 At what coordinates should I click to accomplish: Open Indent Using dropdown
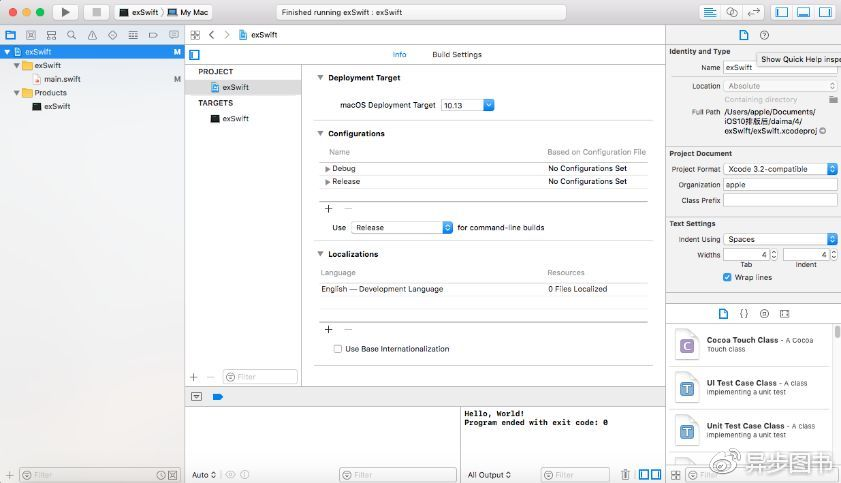point(780,239)
